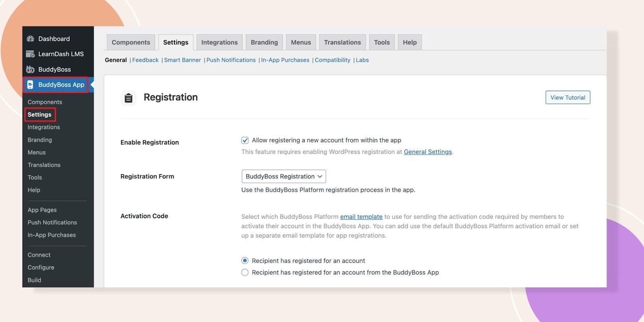Click the BuddyBoss logo icon

(x=30, y=69)
